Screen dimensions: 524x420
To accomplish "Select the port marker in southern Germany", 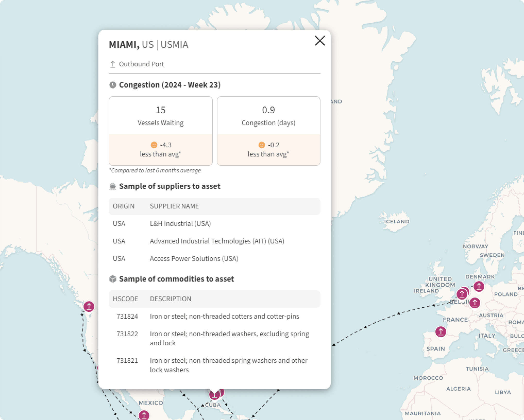I will [475, 303].
